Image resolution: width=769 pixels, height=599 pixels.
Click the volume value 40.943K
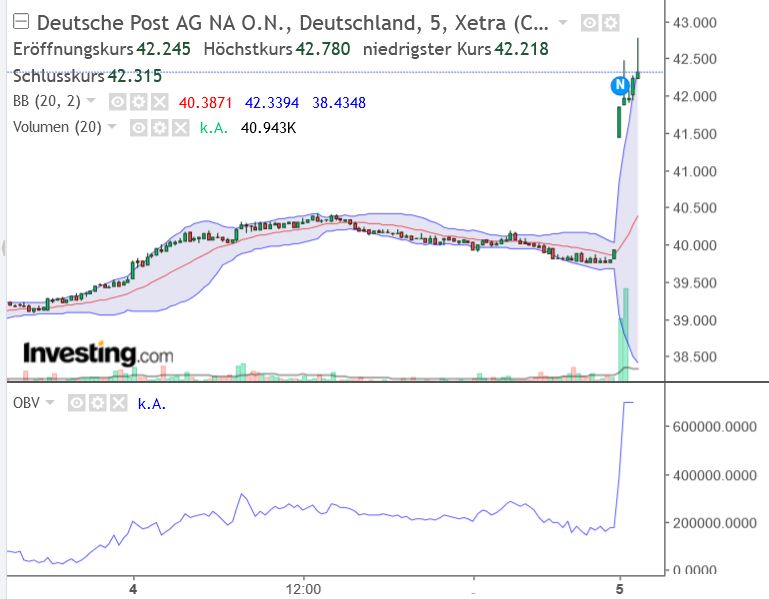[x=268, y=128]
